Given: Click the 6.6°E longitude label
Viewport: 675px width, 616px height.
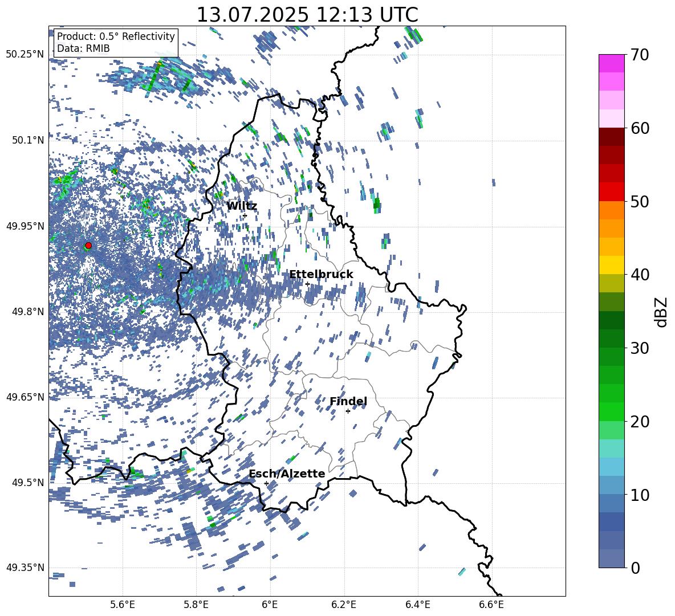Looking at the screenshot, I should click(x=491, y=605).
